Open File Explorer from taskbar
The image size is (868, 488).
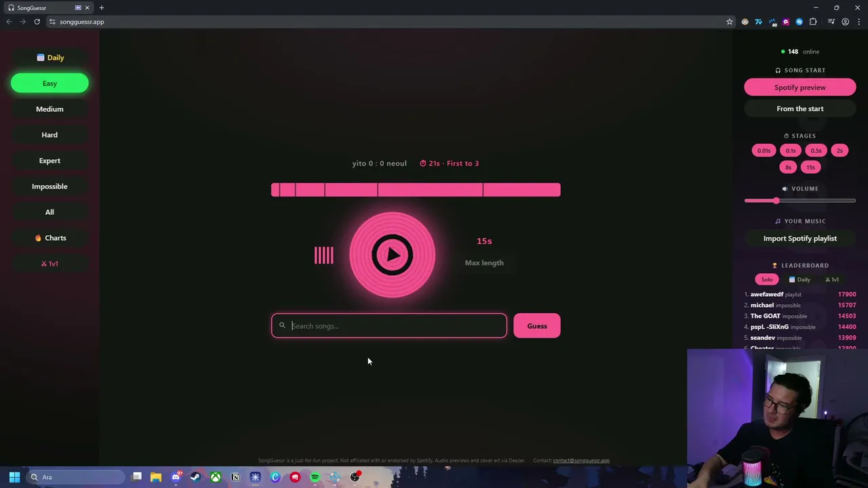tap(156, 477)
